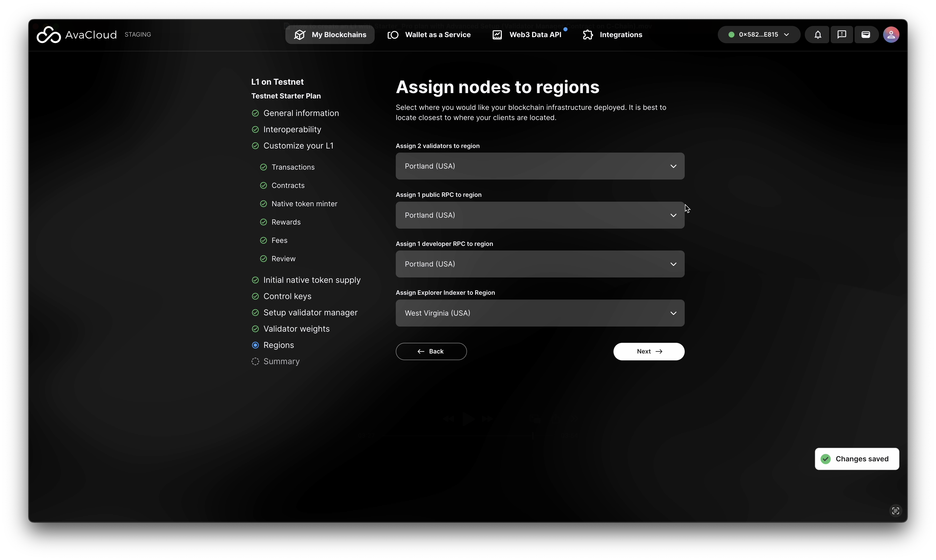
Task: Open the feedback chat icon
Action: 842,35
